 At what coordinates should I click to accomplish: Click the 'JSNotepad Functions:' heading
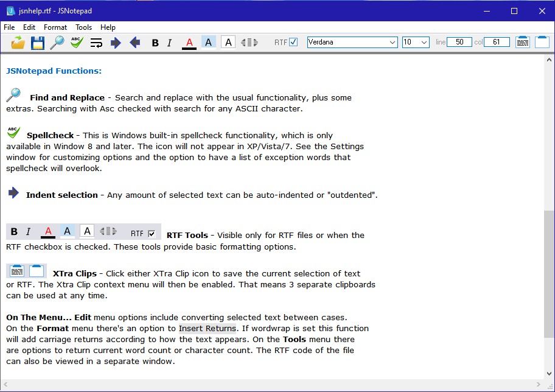click(54, 71)
